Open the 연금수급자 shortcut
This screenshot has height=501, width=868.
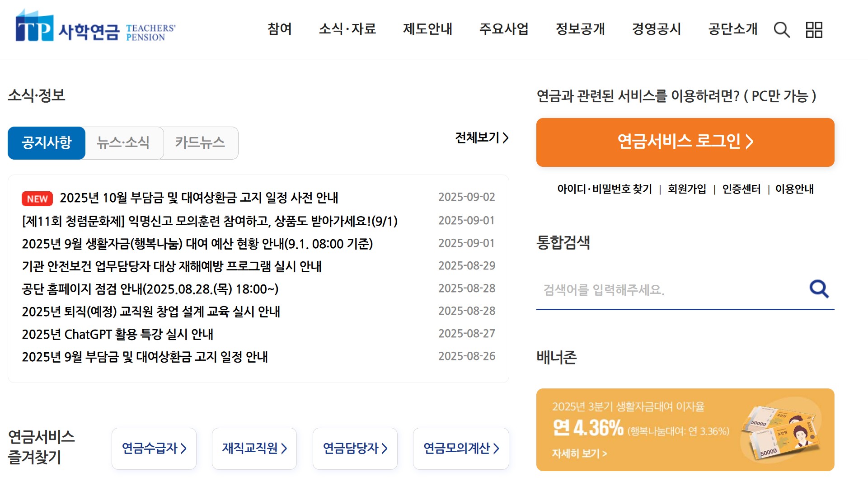coord(154,448)
